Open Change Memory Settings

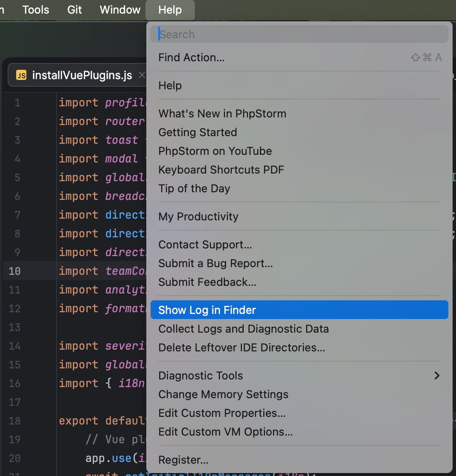click(223, 394)
